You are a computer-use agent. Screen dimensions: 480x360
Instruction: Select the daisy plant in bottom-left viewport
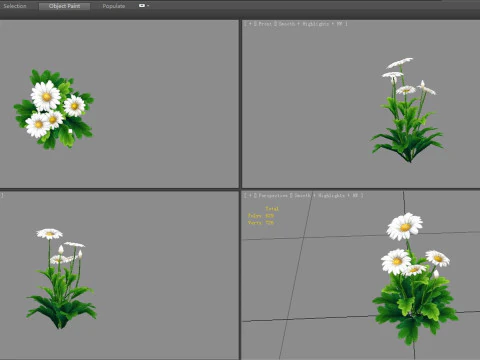click(61, 279)
